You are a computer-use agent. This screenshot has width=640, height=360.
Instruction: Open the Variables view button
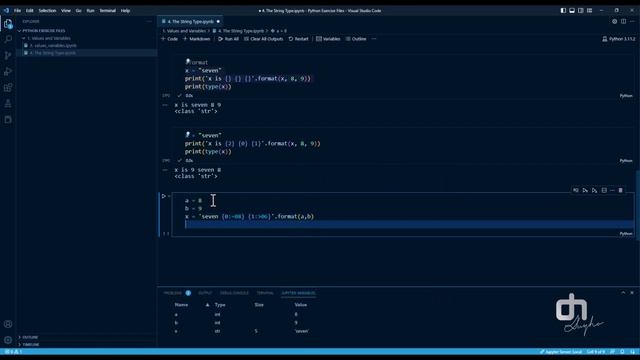[x=328, y=39]
